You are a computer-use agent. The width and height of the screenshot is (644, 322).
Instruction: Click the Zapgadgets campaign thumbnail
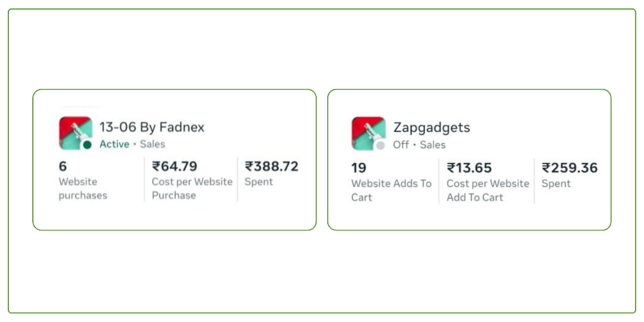[368, 132]
